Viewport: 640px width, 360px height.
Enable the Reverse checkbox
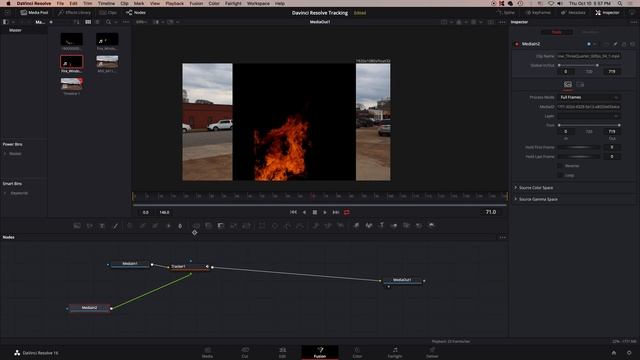pyautogui.click(x=560, y=166)
